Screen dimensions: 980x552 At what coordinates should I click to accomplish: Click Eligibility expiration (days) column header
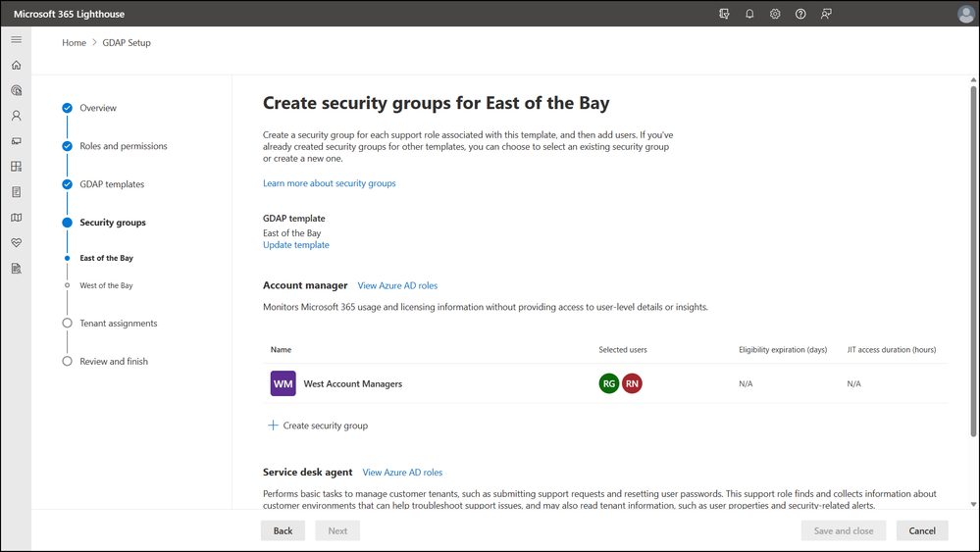[783, 350]
